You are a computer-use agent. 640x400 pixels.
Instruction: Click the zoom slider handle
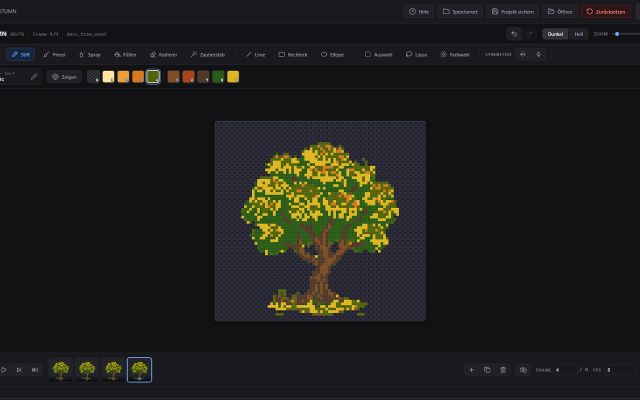tap(617, 34)
